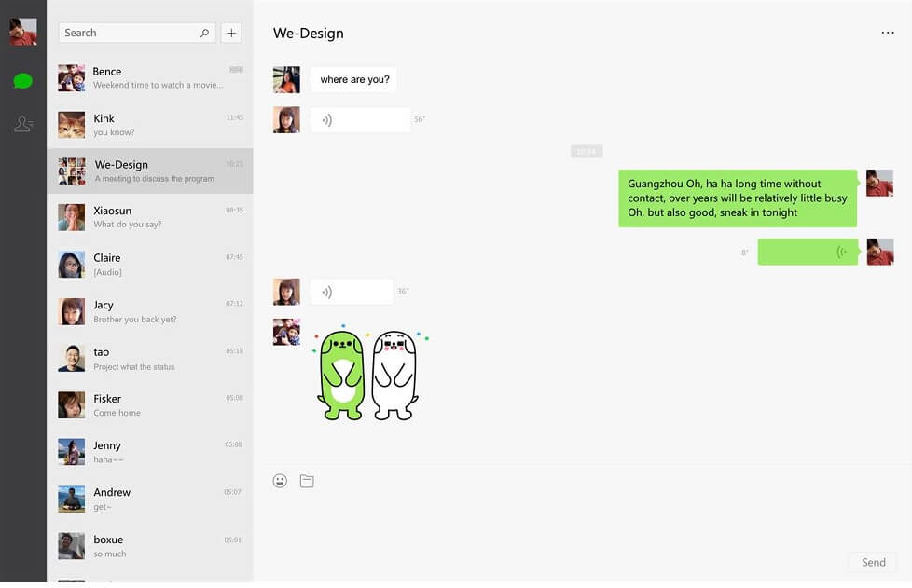Play the green sent voice message
Screen dimensions: 912x588
808,253
